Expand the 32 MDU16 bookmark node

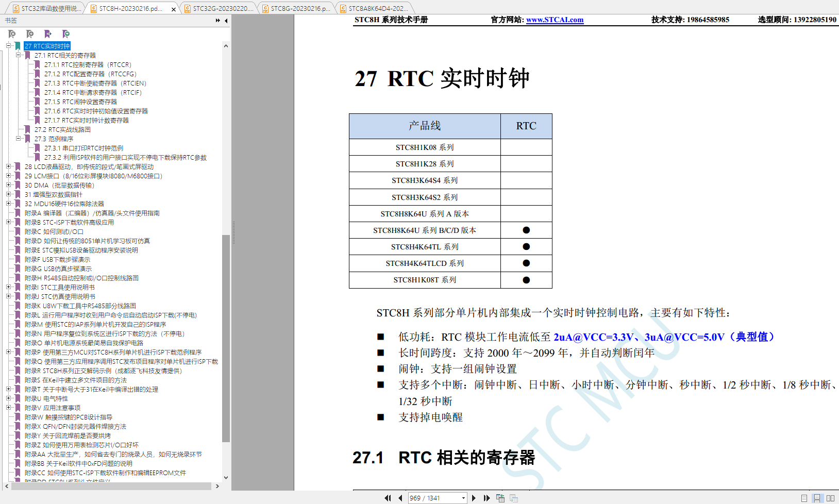point(8,204)
